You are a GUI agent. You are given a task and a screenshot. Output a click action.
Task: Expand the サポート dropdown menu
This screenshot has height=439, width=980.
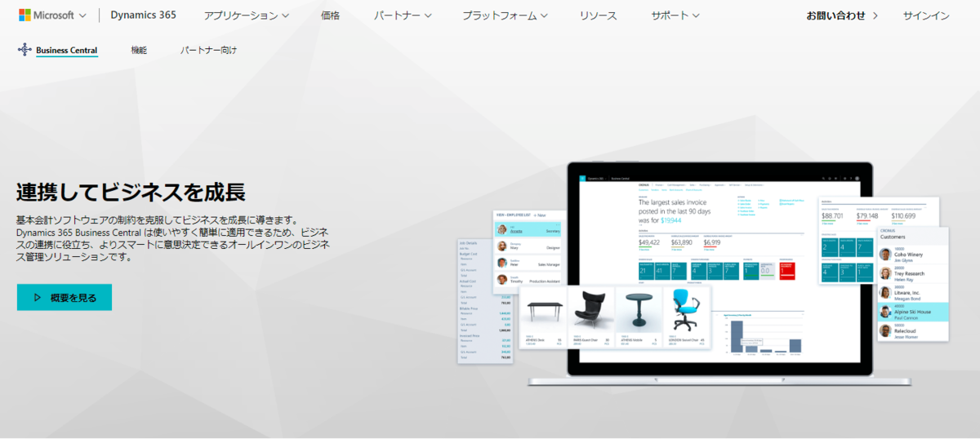pyautogui.click(x=675, y=16)
